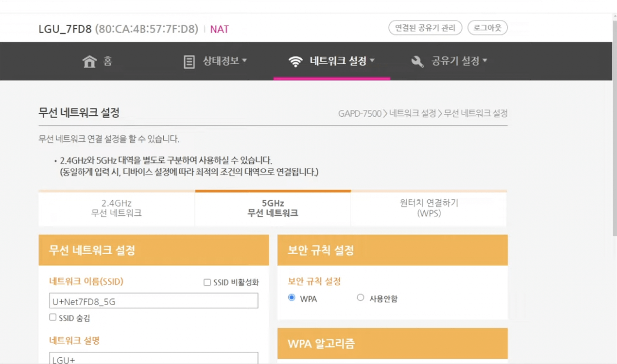
Task: Select the 5GHz 무선 네트워크 tab
Action: 273,208
